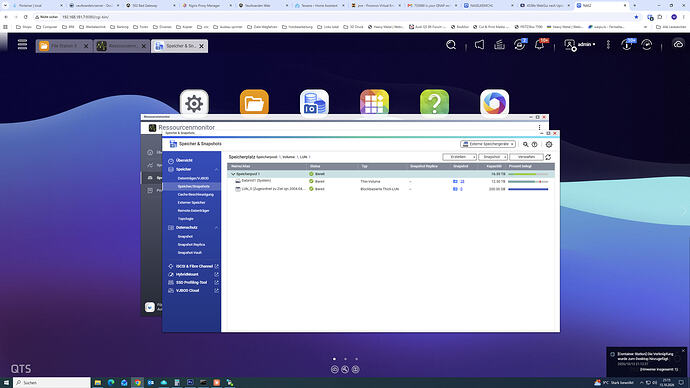Image resolution: width=690 pixels, height=388 pixels.
Task: Open background tasks icon in QTS bar
Action: pos(499,44)
